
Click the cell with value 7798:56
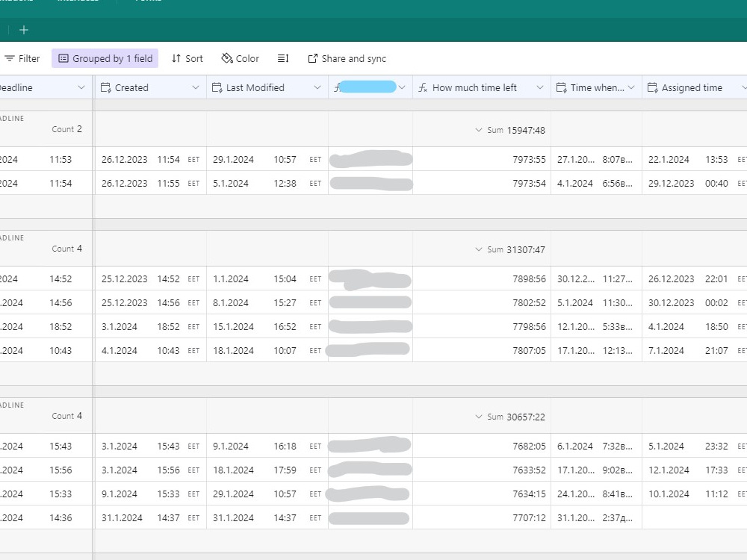[482, 326]
